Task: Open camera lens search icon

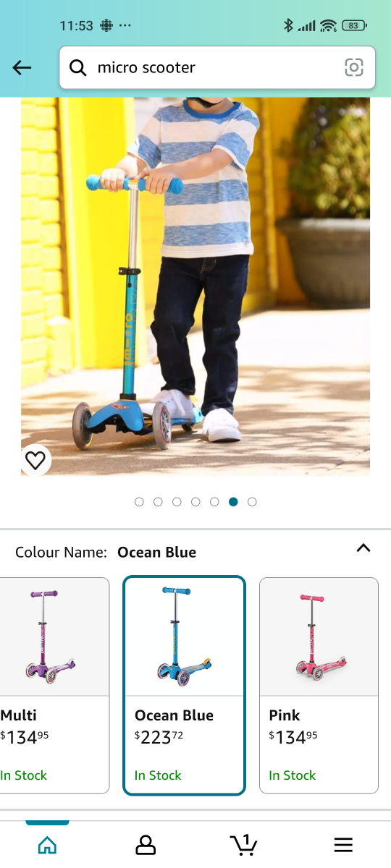Action: click(x=353, y=67)
